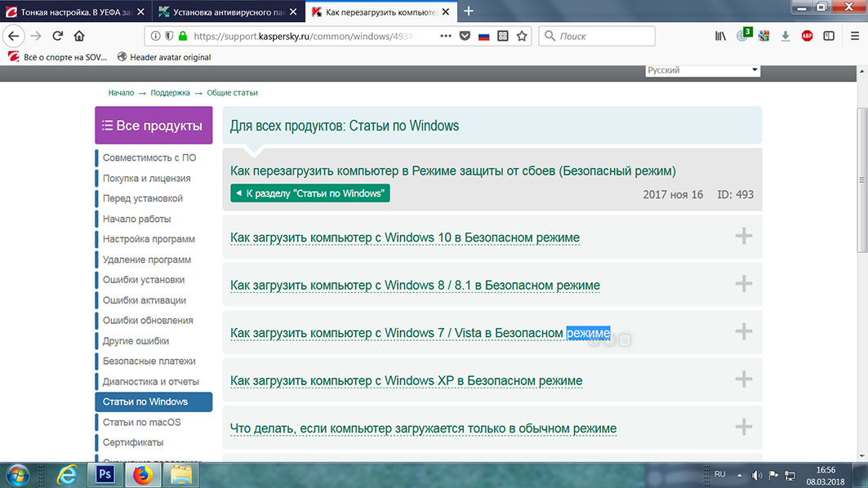Select 'Статьи по Windows' sidebar item
This screenshot has height=488, width=868.
[x=154, y=401]
